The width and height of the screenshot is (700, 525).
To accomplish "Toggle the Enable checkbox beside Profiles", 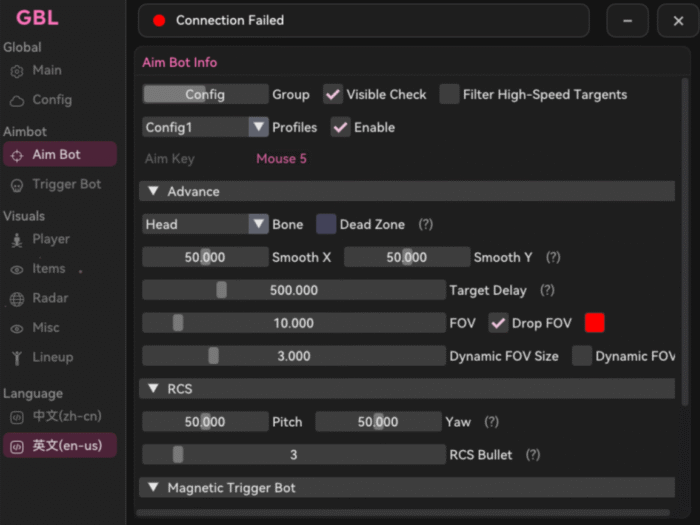I will coord(340,127).
